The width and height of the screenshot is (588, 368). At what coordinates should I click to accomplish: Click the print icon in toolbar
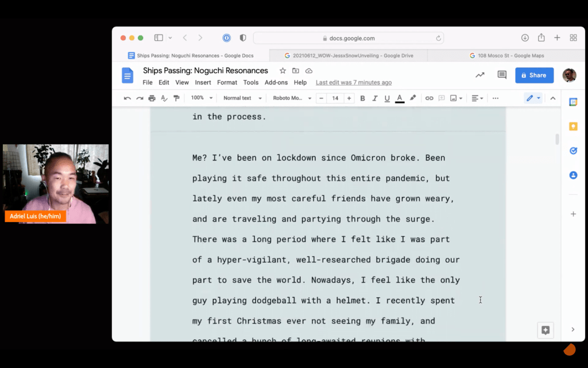pyautogui.click(x=152, y=98)
